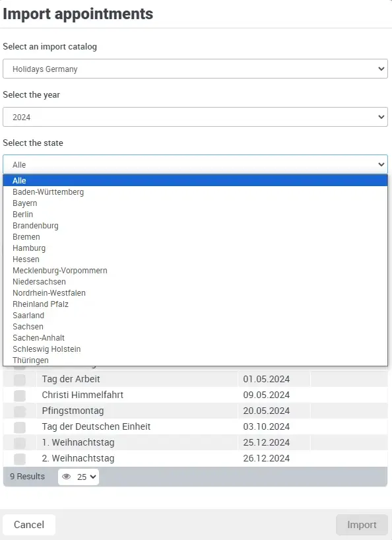Tick the checkbox for Tag der Deutschen Einheit

(20, 427)
